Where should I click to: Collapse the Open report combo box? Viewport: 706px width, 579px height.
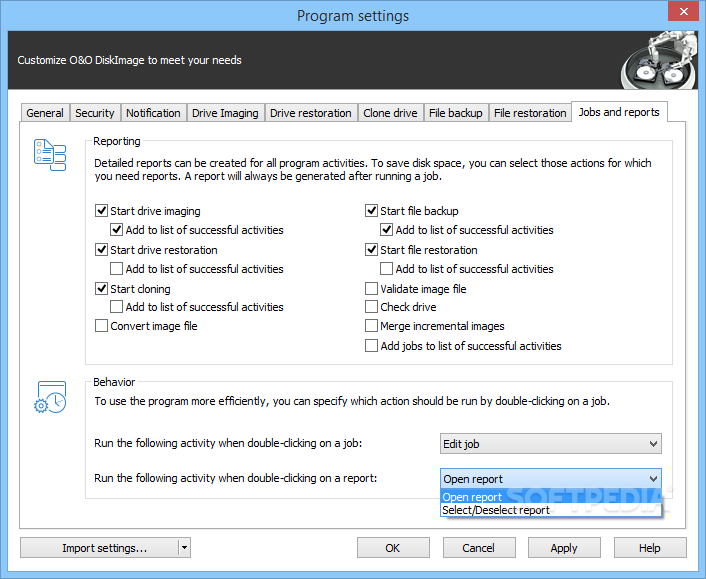tap(551, 479)
